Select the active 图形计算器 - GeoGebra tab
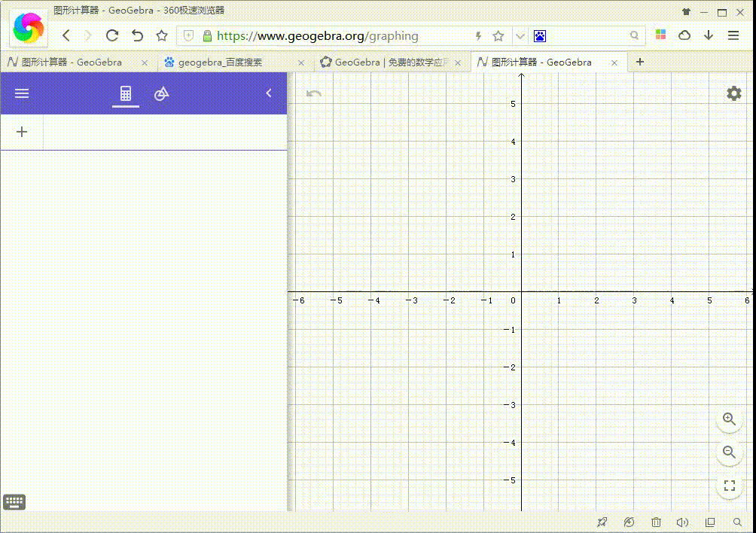The height and width of the screenshot is (533, 756). [541, 62]
